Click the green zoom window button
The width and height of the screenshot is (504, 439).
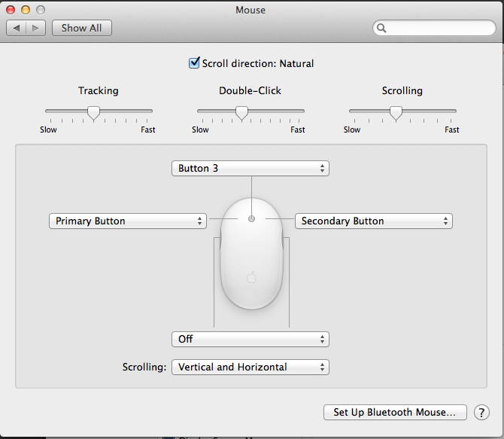(40, 10)
